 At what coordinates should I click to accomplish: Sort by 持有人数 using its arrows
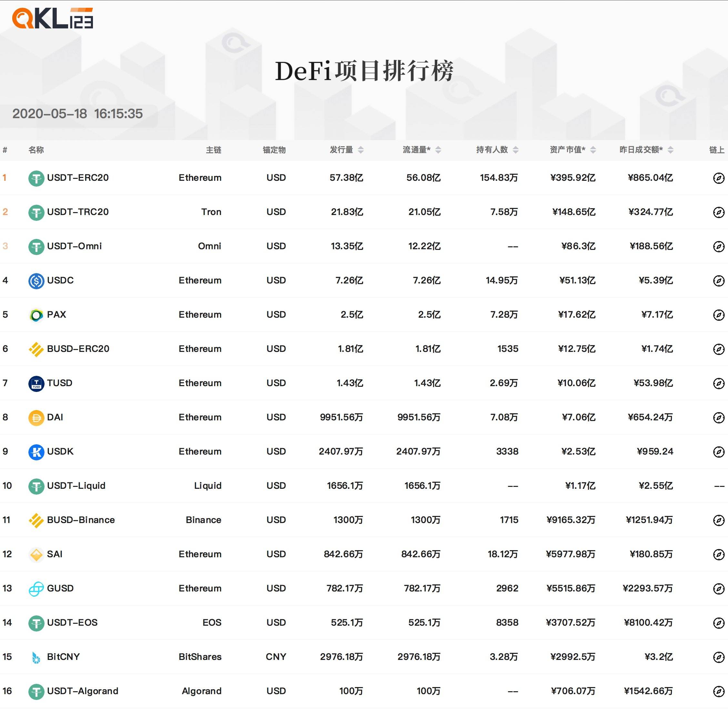(x=515, y=150)
